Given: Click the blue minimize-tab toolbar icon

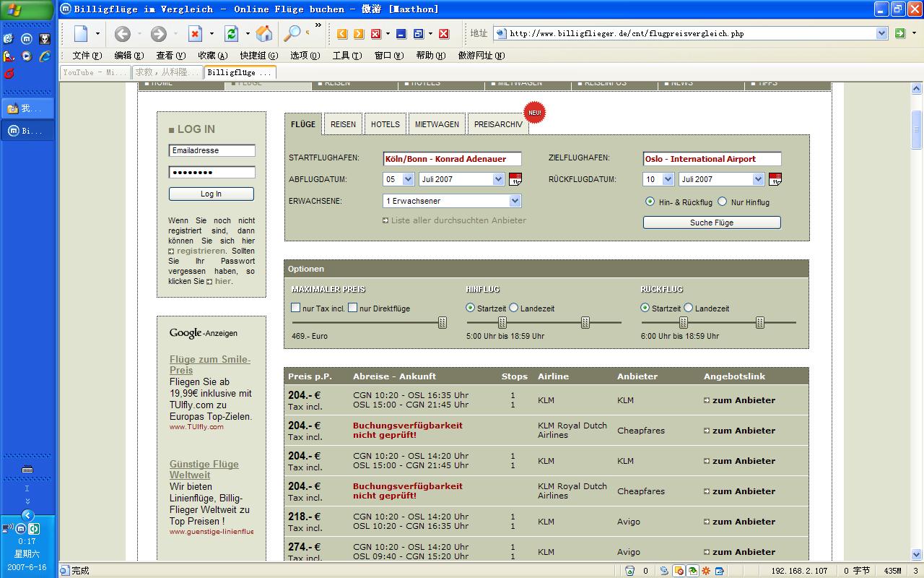Looking at the screenshot, I should pos(401,34).
